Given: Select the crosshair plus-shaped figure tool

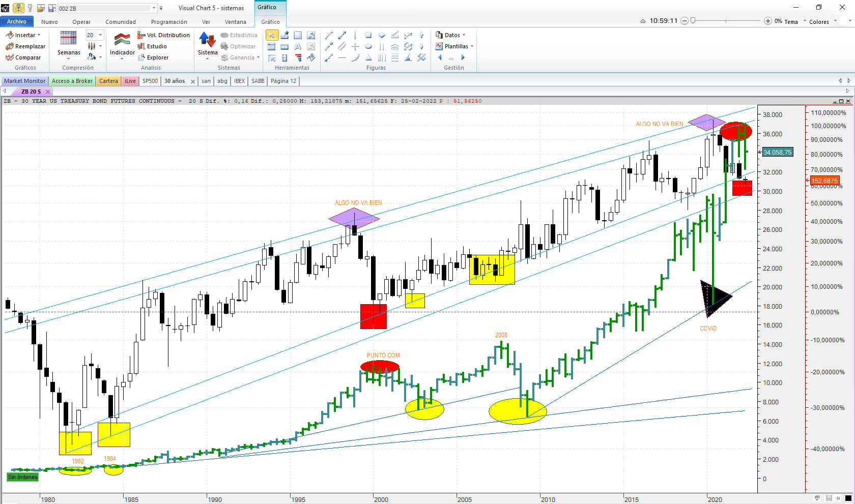Looking at the screenshot, I should click(355, 46).
